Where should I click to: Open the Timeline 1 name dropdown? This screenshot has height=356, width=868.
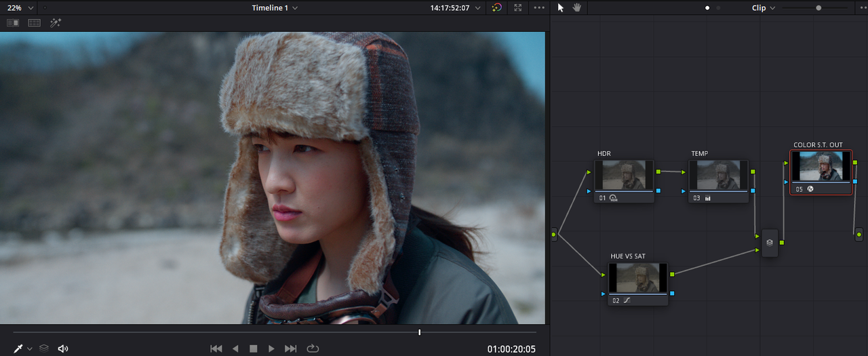tap(275, 7)
